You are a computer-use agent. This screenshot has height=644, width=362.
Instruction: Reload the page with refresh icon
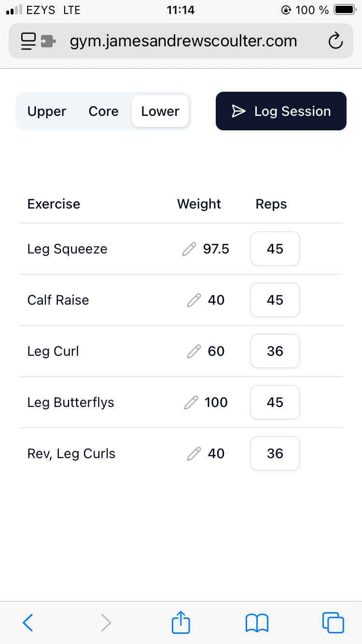coord(335,42)
